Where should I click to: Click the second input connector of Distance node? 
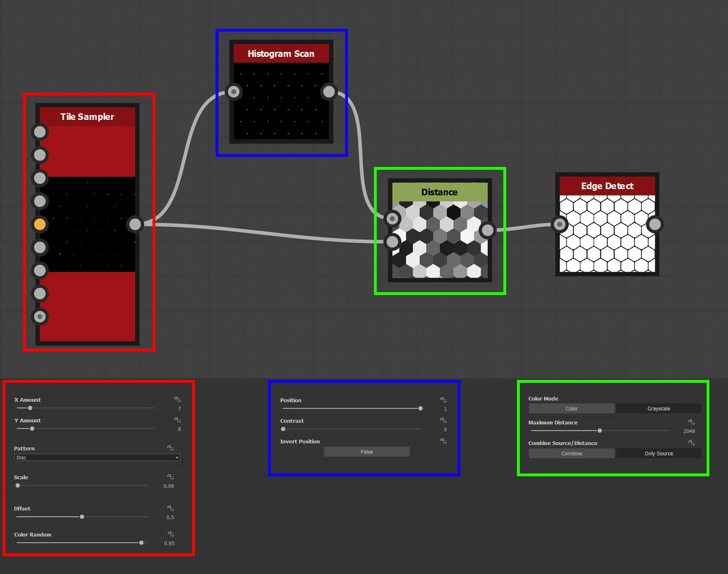tap(392, 242)
